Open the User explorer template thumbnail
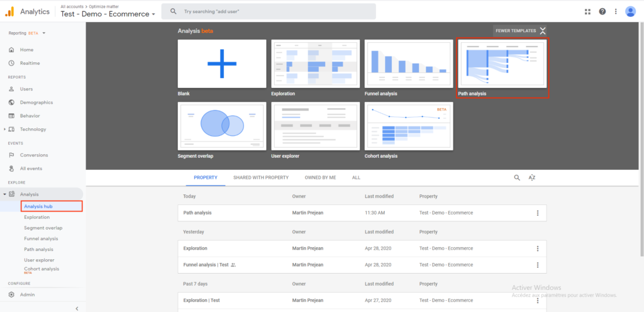This screenshot has height=312, width=644. tap(316, 126)
